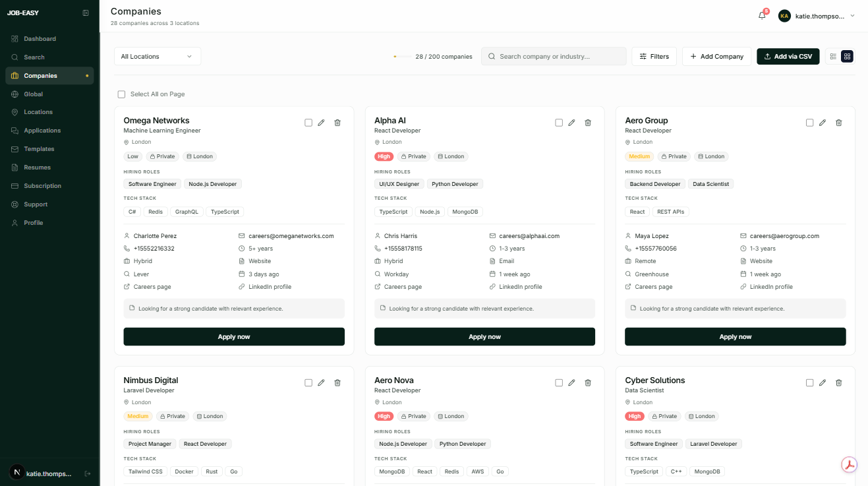Click the JOB-EASY logo
Image resolution: width=868 pixels, height=486 pixels.
[x=23, y=13]
